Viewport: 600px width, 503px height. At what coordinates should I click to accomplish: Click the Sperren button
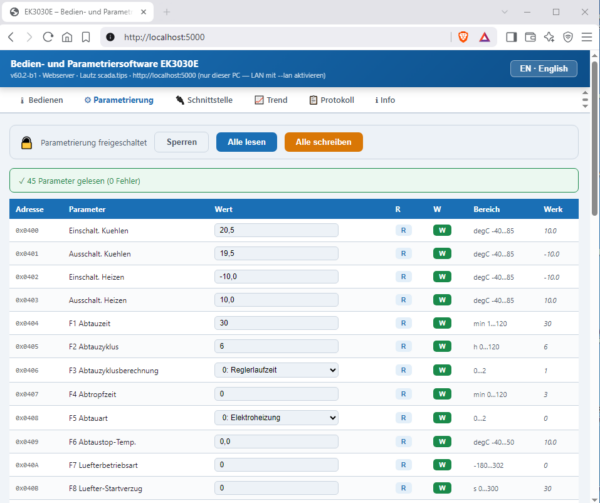point(181,142)
